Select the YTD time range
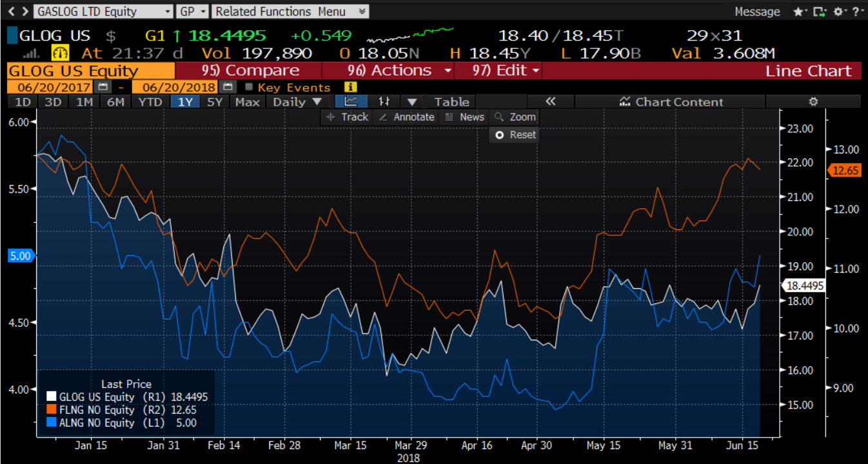This screenshot has height=464, width=868. coord(150,102)
